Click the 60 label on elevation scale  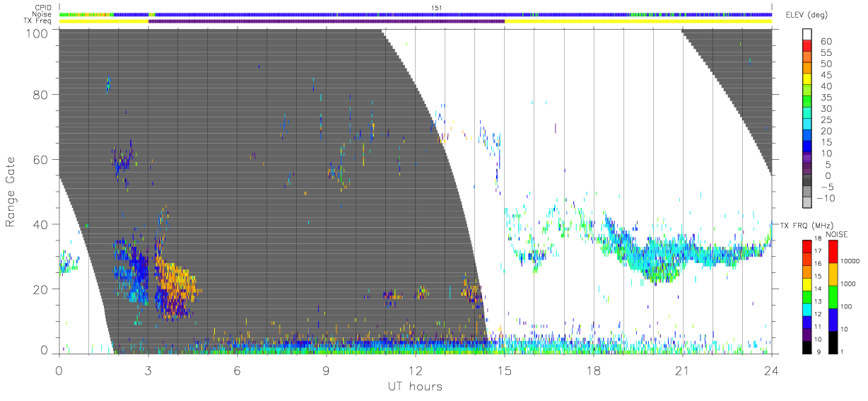(x=825, y=40)
